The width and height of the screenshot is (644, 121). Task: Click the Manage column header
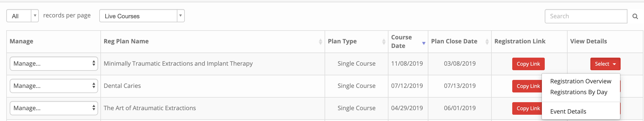21,41
